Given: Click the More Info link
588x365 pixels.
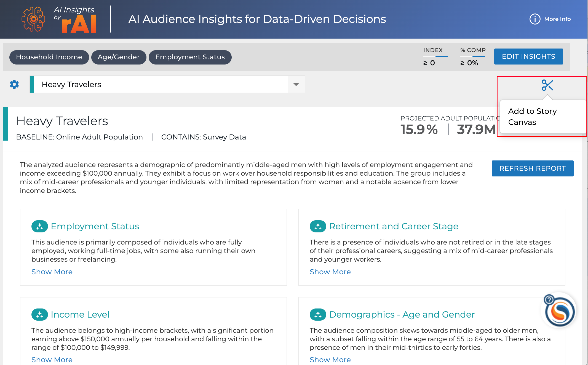Looking at the screenshot, I should tap(557, 19).
